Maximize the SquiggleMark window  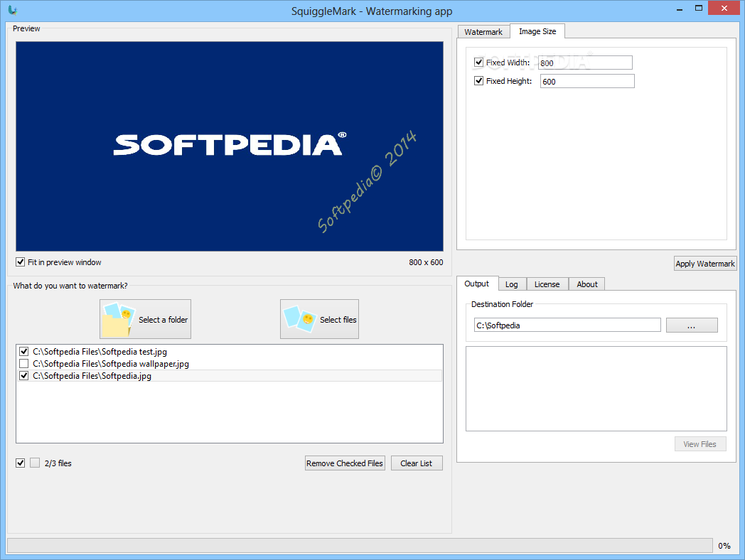(x=698, y=8)
